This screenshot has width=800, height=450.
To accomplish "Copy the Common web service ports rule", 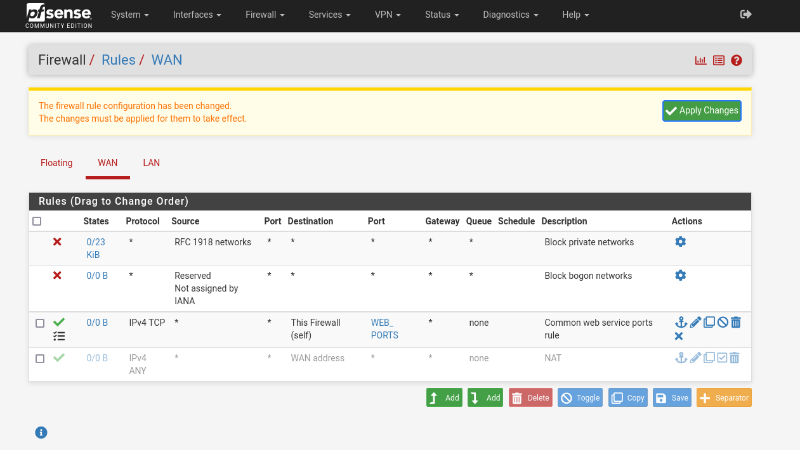I will 709,322.
